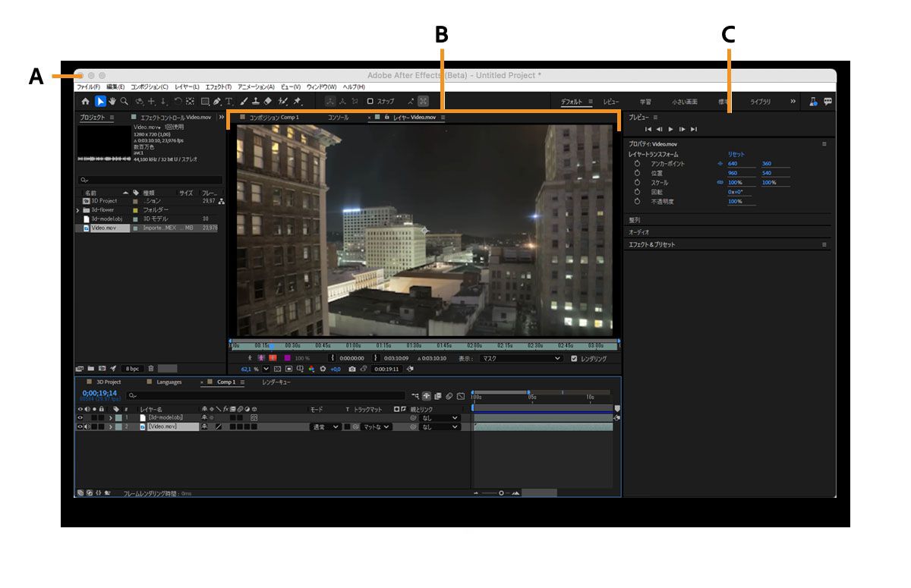Image resolution: width=911 pixels, height=588 pixels.
Task: Select the Roto Brush tool
Action: coord(283,101)
